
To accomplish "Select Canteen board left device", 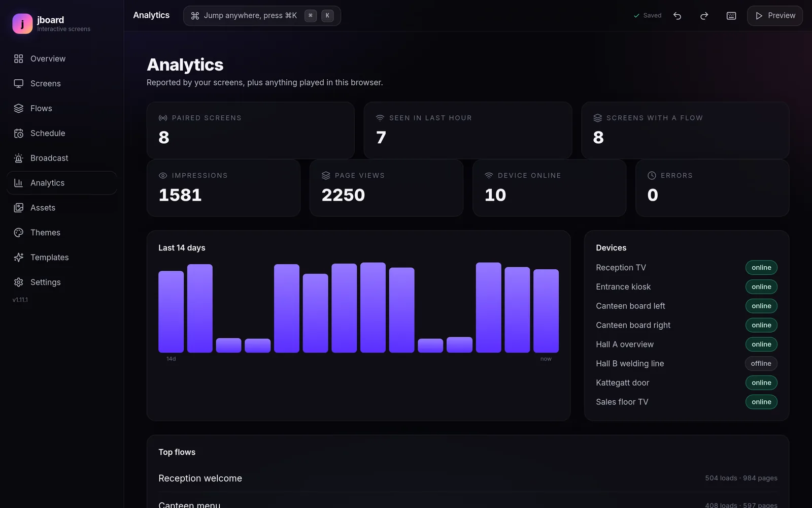I will 687,306.
